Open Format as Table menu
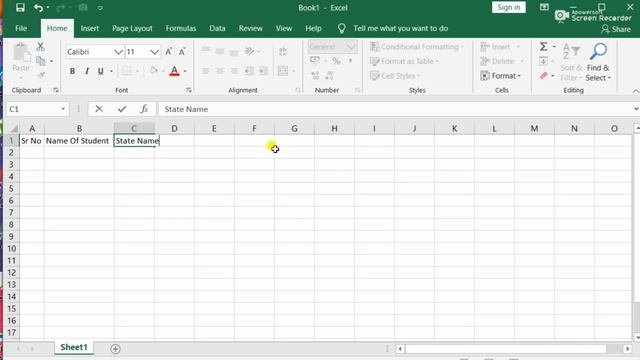The height and width of the screenshot is (360, 640). pos(404,61)
